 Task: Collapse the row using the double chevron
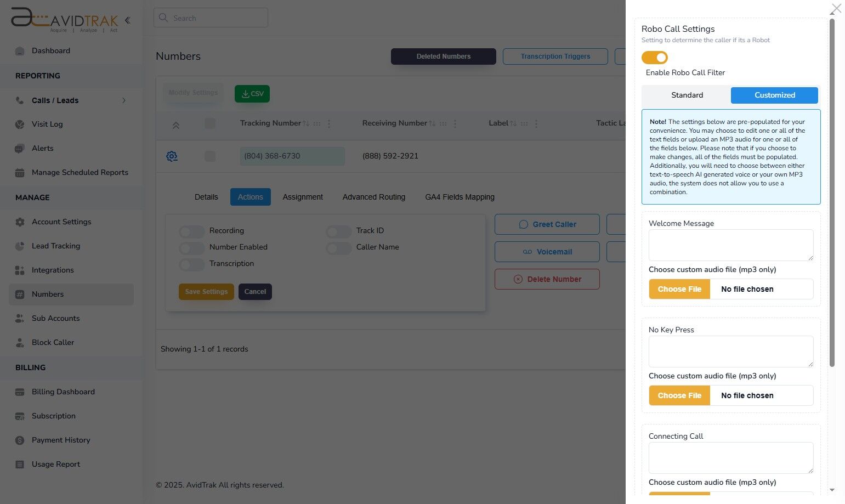tap(176, 125)
